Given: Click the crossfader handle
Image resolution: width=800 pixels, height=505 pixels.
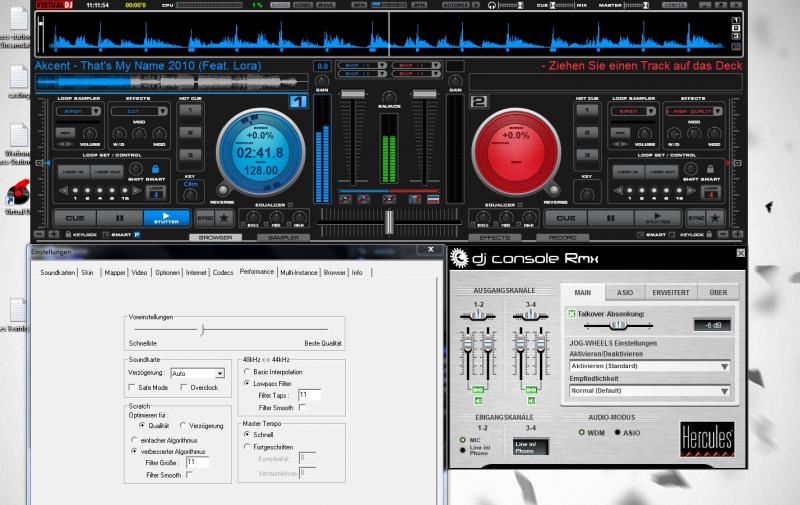Looking at the screenshot, I should tap(389, 222).
